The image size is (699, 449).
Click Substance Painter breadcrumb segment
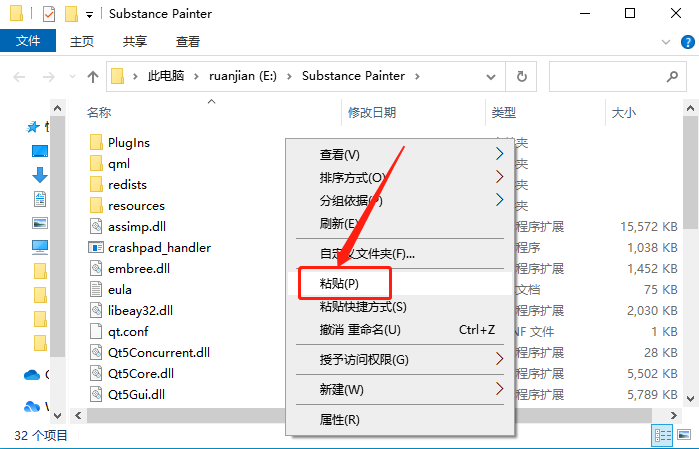point(353,76)
